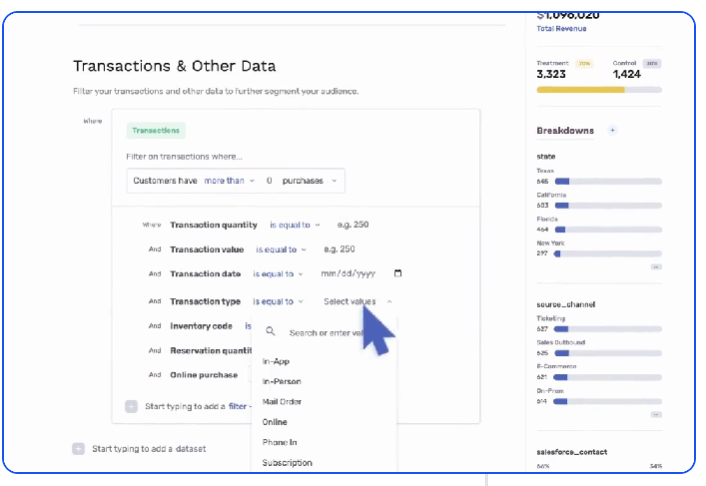Viewport: 706px width, 486px height.
Task: Click the search magnifier icon in the dropdown
Action: [x=270, y=332]
